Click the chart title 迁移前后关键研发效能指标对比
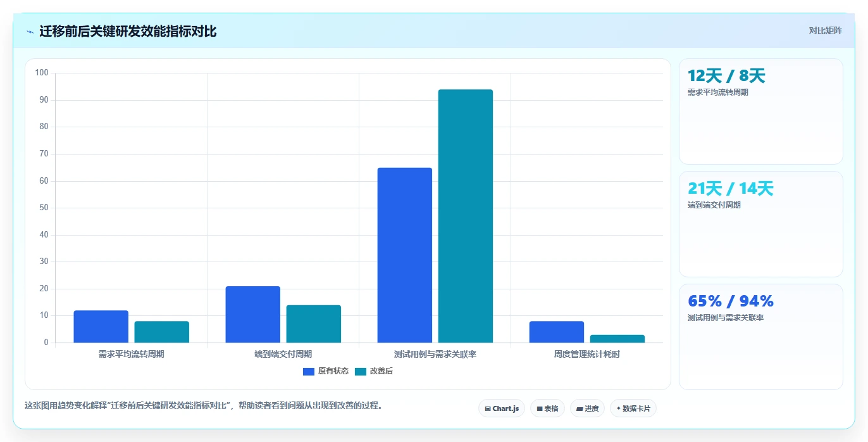 click(128, 32)
